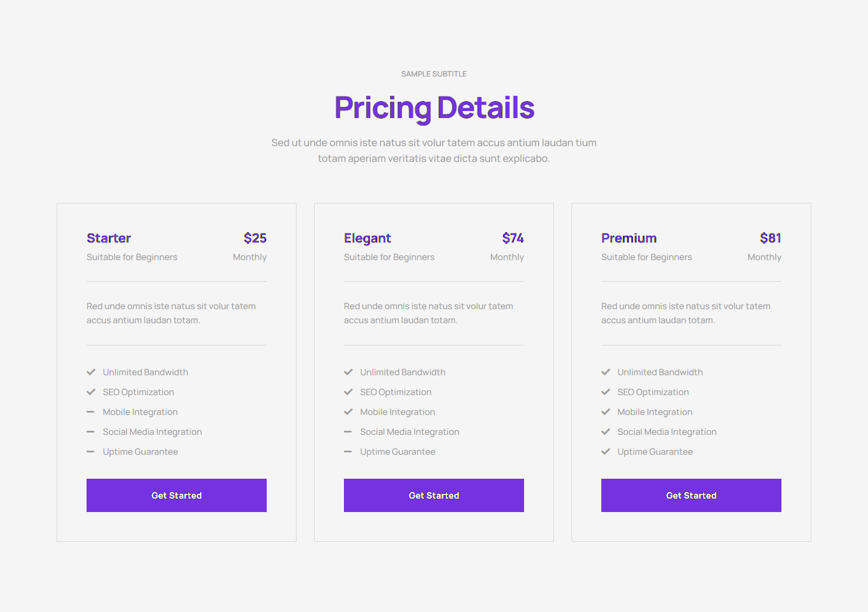Click the checkmark next to Social Media Integration in Premium
The height and width of the screenshot is (612, 868).
tap(606, 431)
